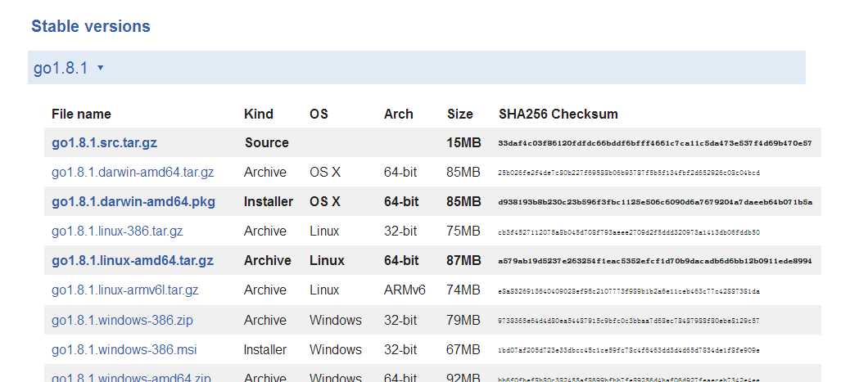This screenshot has height=382, width=868.
Task: Select the SHA256 checksum for go1.8.1.src.tar.gz
Action: 654,143
